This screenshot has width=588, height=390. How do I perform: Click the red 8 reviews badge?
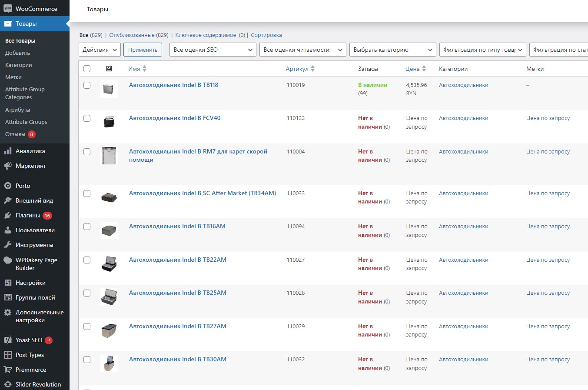pos(32,134)
